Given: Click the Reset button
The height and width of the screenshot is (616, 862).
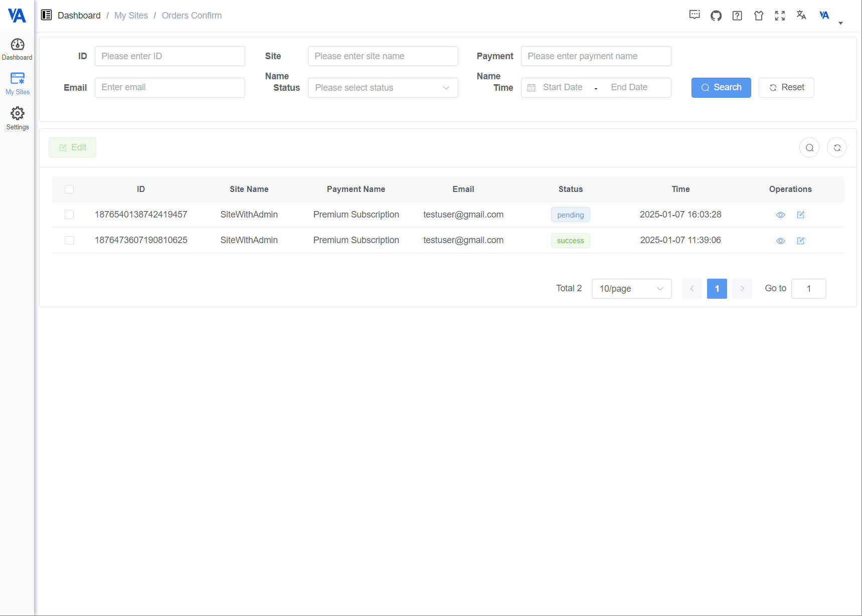Looking at the screenshot, I should (x=786, y=87).
